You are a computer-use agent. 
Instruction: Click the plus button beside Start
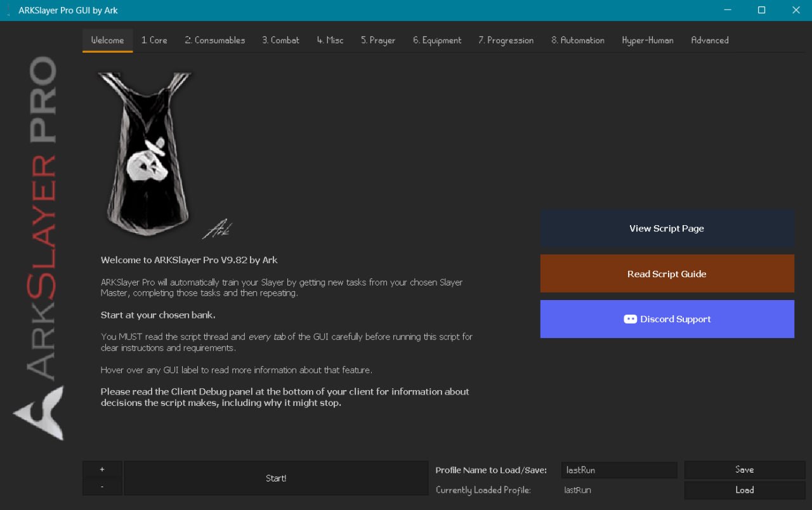coord(102,469)
